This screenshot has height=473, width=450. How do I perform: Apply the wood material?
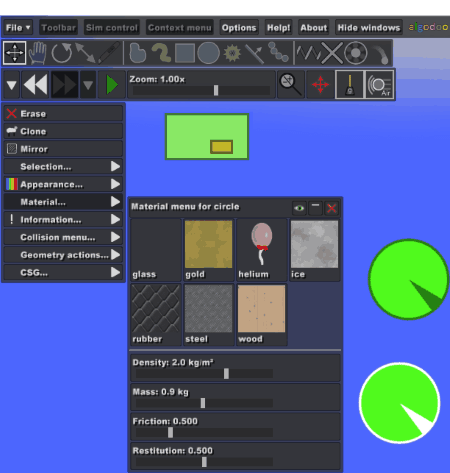pos(262,314)
